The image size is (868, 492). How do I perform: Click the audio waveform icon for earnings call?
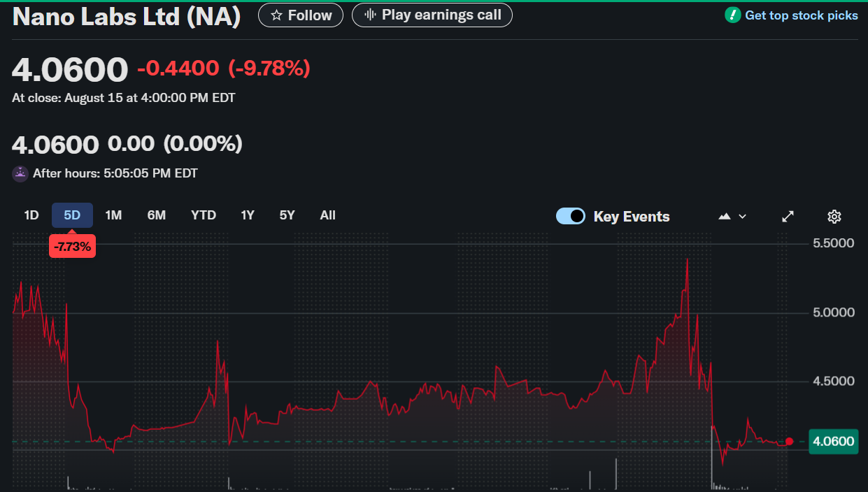371,15
